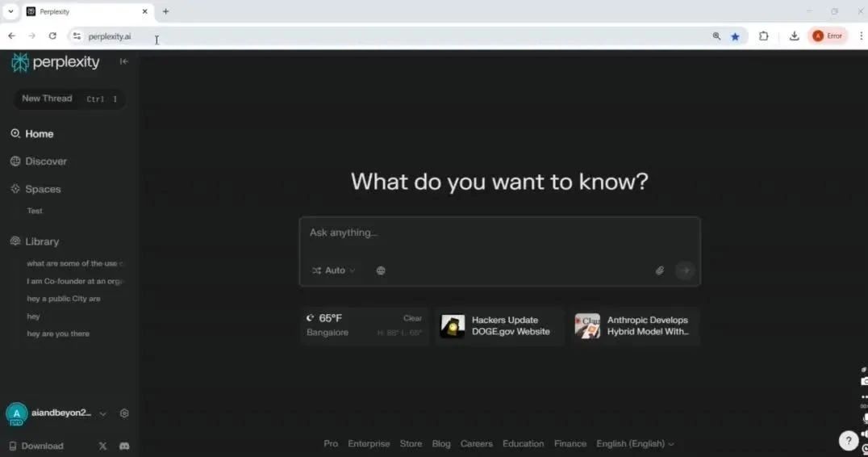Open the Pro footer link
868x457 pixels.
tap(331, 444)
